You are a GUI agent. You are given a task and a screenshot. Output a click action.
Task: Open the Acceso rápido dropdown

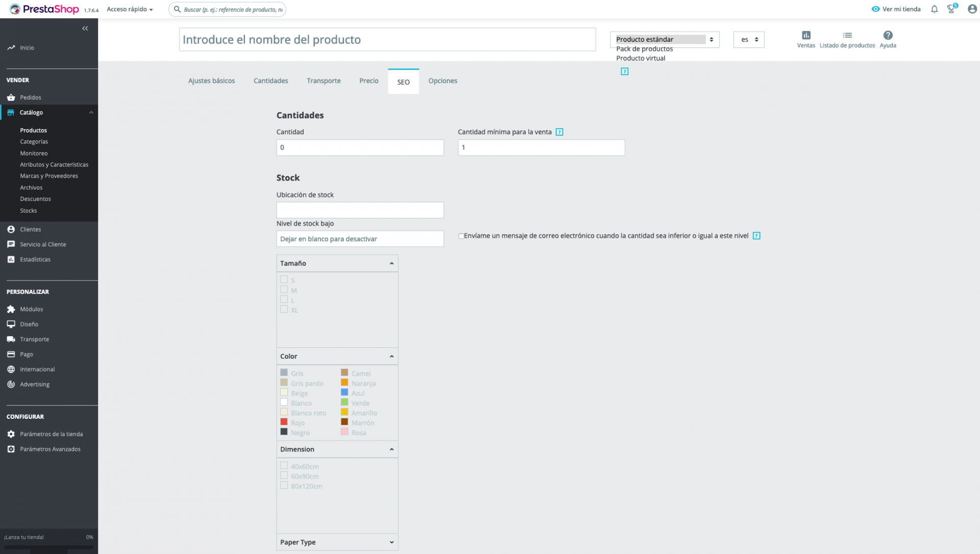pos(130,9)
